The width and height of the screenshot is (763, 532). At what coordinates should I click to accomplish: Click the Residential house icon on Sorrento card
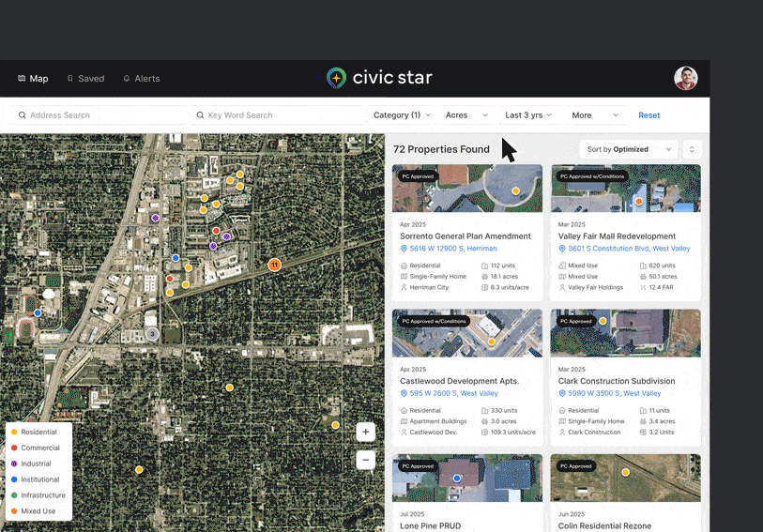(404, 266)
